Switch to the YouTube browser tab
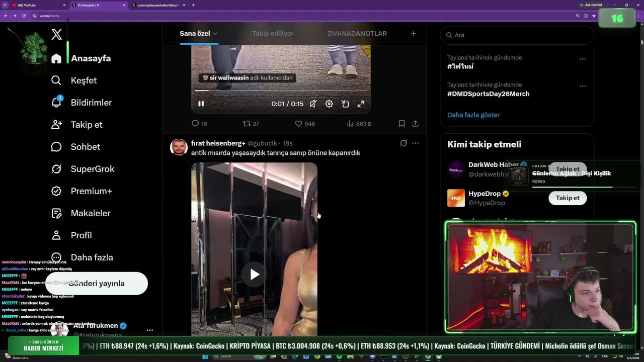This screenshot has height=362, width=644. pyautogui.click(x=39, y=5)
